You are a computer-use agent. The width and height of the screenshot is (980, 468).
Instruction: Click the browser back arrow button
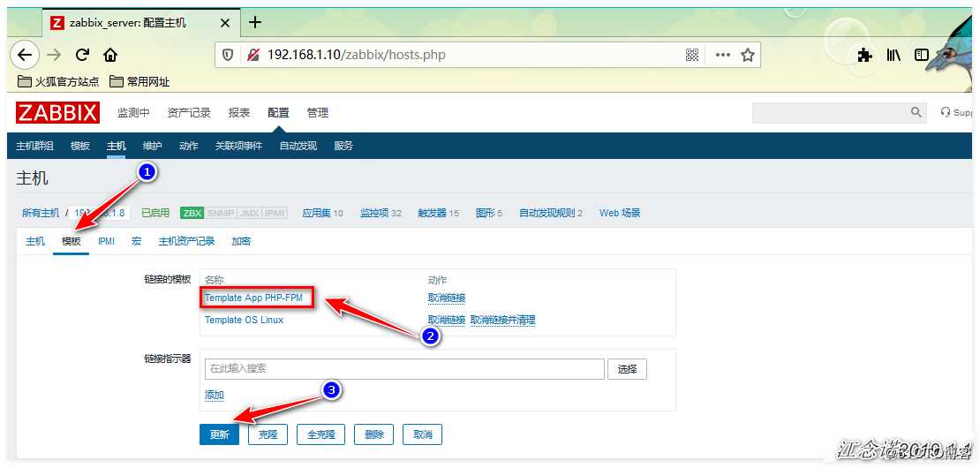point(25,55)
